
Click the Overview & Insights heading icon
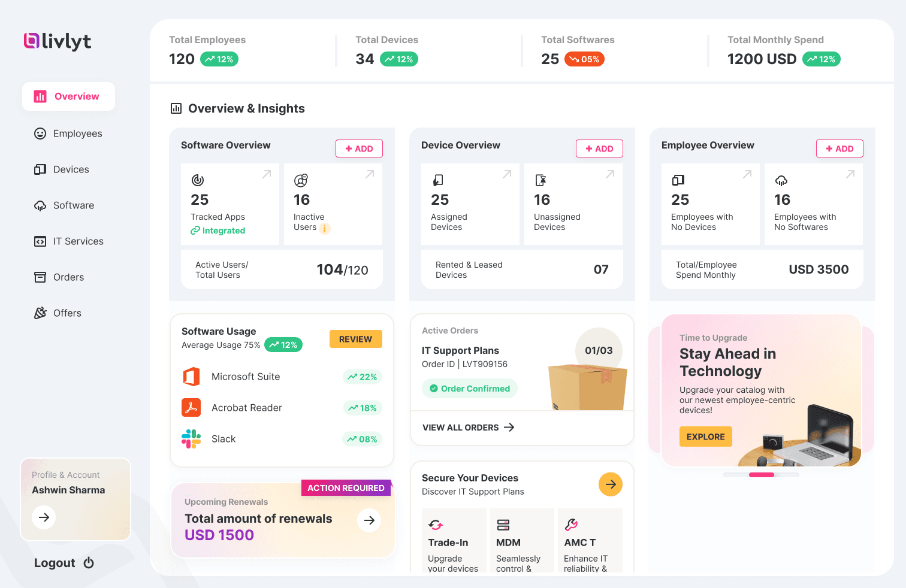coord(176,108)
